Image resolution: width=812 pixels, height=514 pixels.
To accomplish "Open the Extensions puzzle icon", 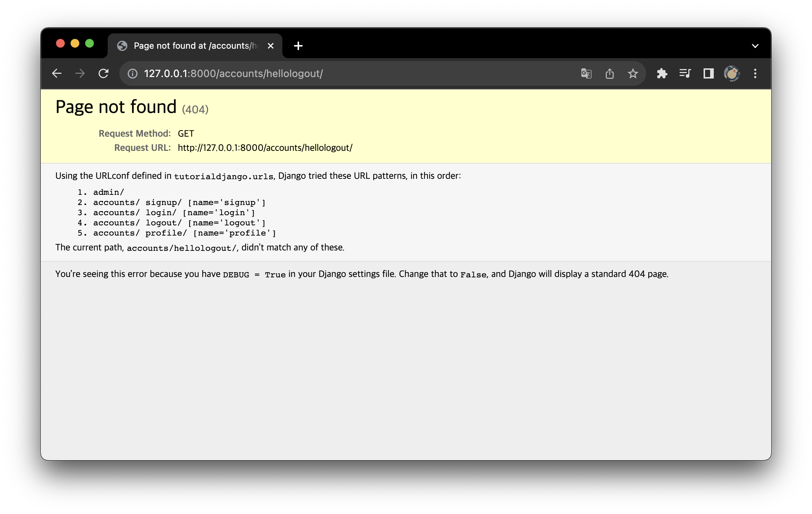I will click(x=662, y=74).
